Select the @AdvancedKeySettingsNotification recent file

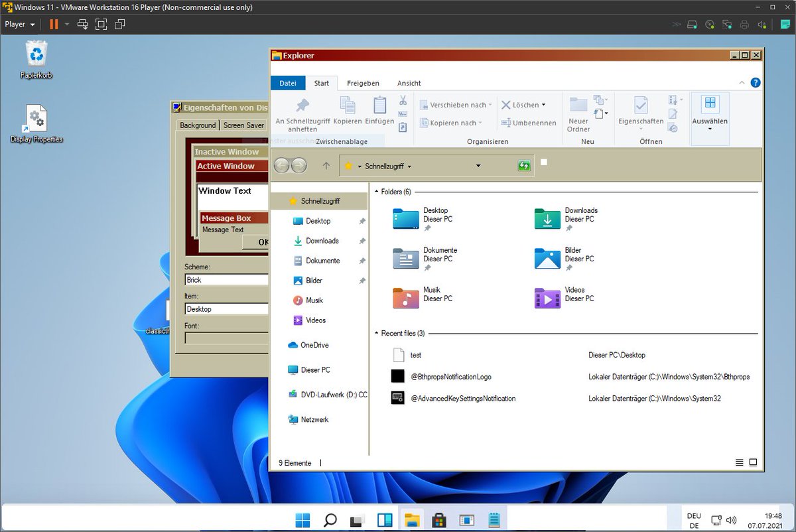463,399
